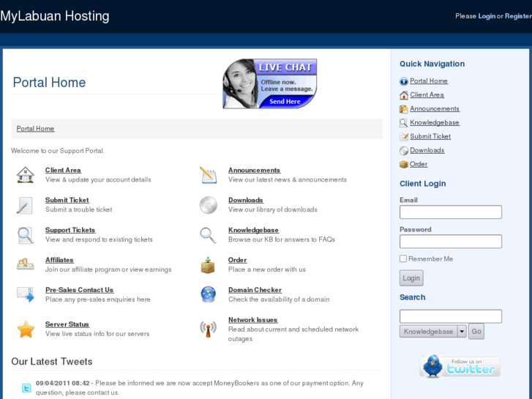Open the Server Status heading link
This screenshot has height=399, width=532.
click(67, 324)
